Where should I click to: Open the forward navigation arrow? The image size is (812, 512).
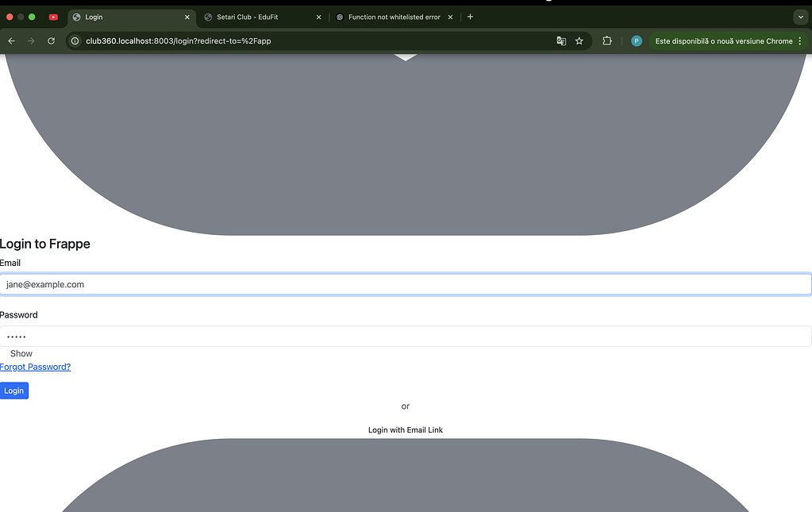pos(31,40)
